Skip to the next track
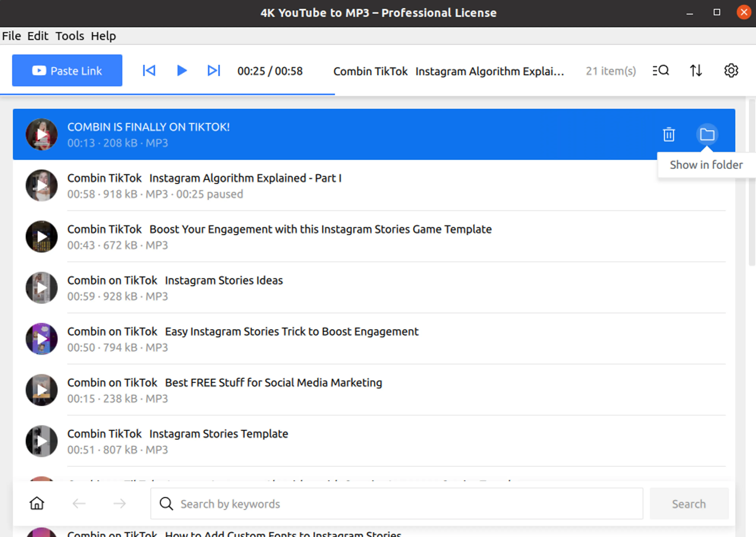The image size is (756, 537). point(214,70)
